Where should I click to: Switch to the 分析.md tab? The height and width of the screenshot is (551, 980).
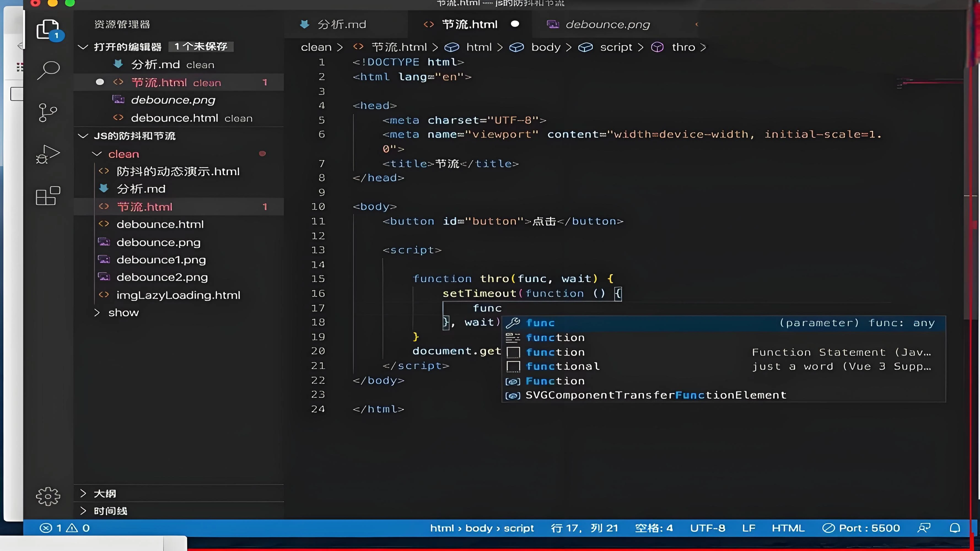click(345, 24)
